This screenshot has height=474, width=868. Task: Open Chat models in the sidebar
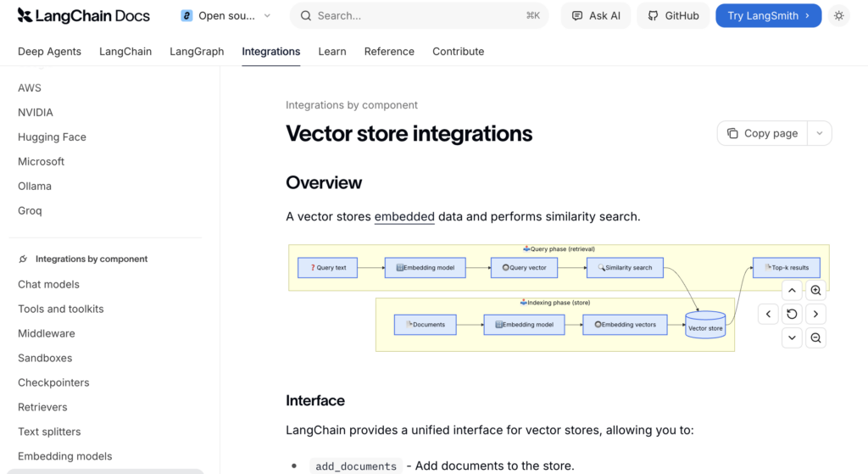(x=48, y=284)
